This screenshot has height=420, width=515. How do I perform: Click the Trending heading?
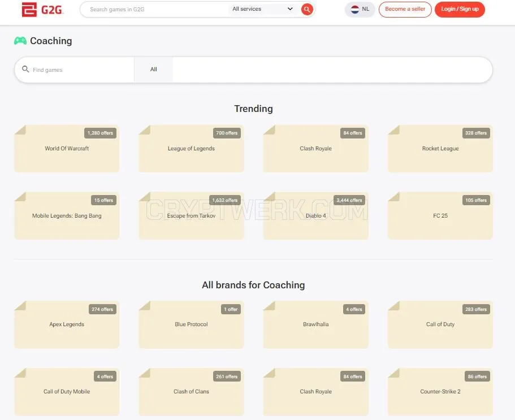(x=253, y=109)
